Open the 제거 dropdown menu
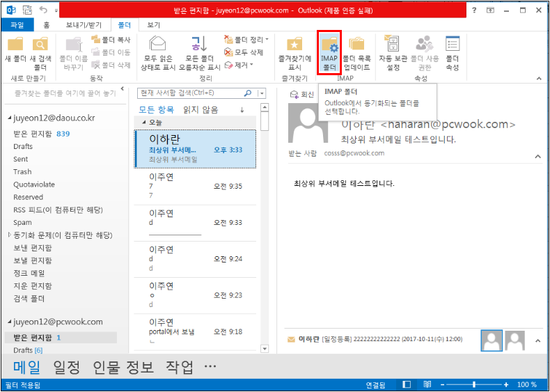 [x=239, y=65]
